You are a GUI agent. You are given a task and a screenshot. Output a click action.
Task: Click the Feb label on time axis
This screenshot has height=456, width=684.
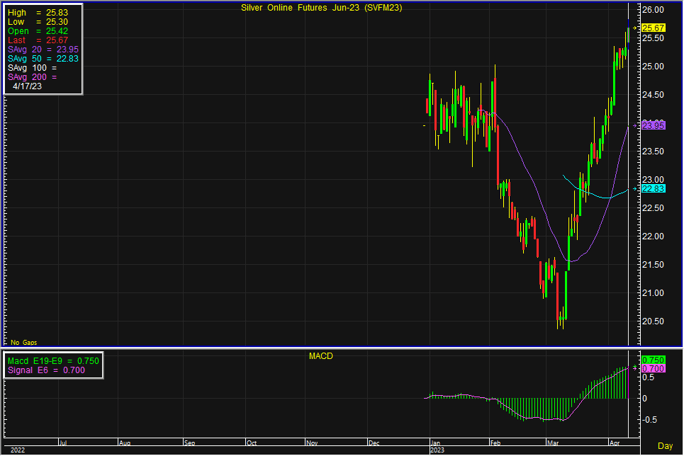pyautogui.click(x=497, y=441)
